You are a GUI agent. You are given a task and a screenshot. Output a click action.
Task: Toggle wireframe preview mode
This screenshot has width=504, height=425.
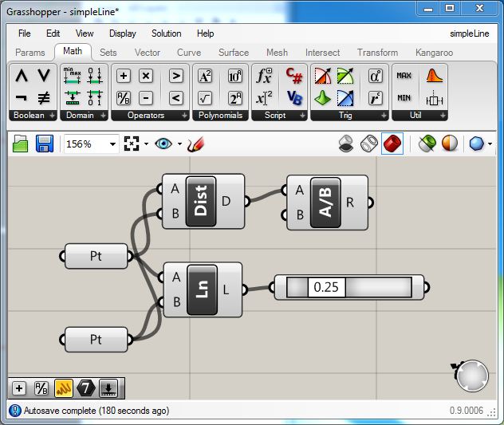pos(369,144)
